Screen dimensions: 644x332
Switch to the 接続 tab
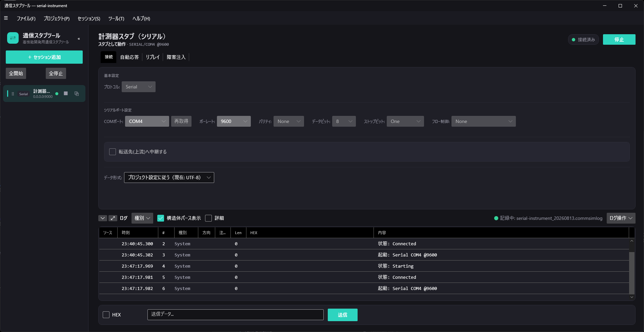(x=108, y=57)
